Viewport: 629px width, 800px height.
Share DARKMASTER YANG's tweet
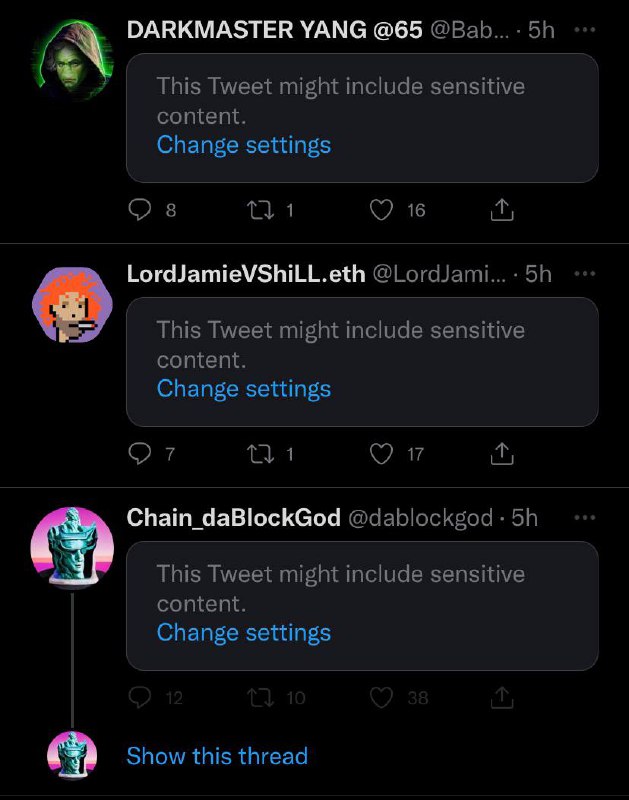(502, 209)
